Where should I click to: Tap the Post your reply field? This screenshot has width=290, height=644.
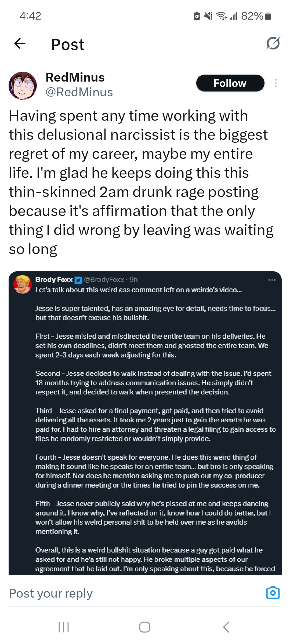pyautogui.click(x=107, y=593)
